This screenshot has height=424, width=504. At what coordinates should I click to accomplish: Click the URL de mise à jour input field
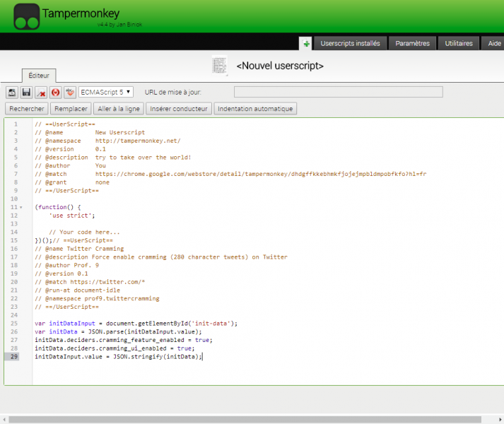tap(339, 92)
